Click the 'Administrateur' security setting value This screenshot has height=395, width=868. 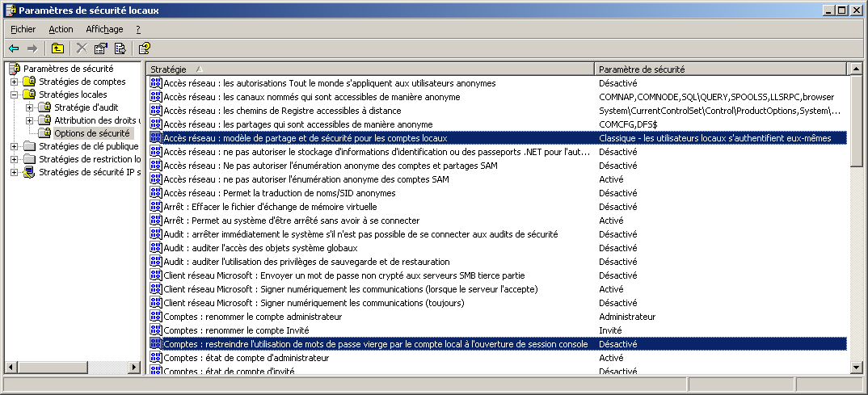pos(627,317)
